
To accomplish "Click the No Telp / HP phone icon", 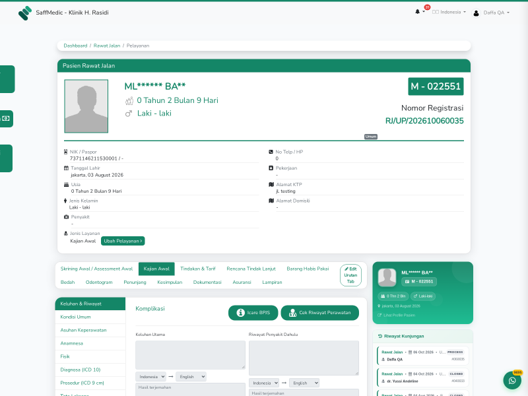I will [271, 152].
